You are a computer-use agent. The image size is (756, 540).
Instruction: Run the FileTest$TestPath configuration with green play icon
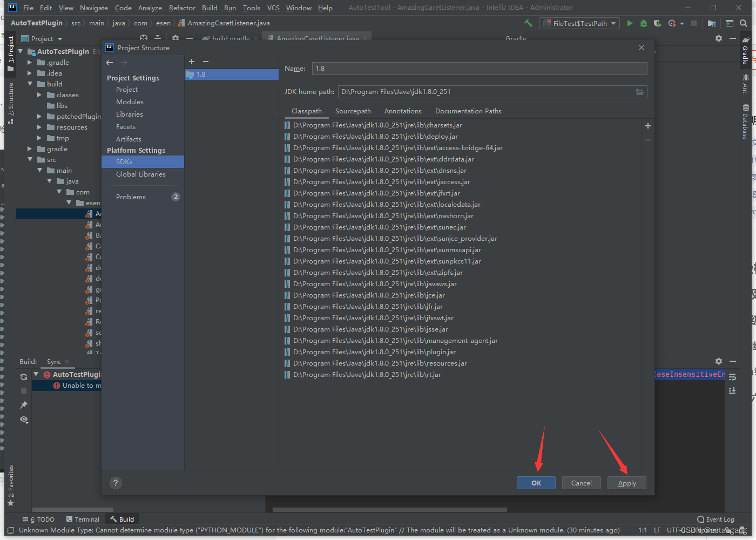click(630, 23)
